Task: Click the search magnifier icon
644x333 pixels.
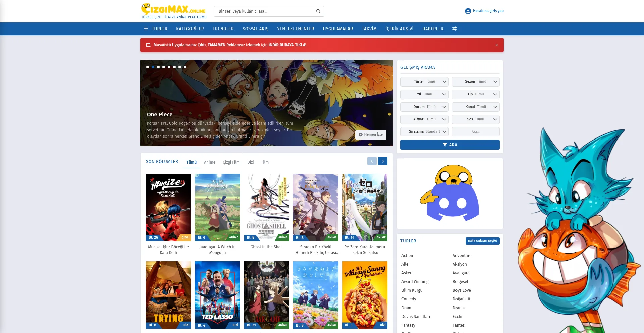Action: [318, 11]
